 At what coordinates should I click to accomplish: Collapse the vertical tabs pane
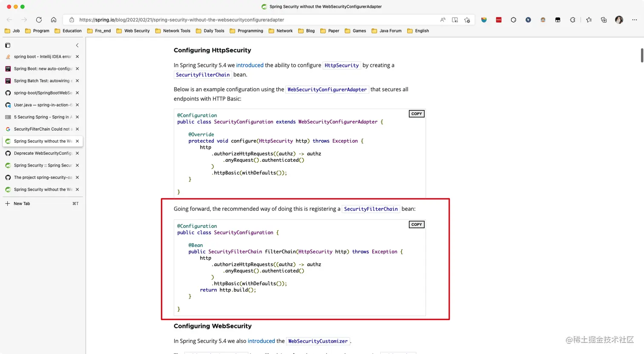pyautogui.click(x=77, y=45)
